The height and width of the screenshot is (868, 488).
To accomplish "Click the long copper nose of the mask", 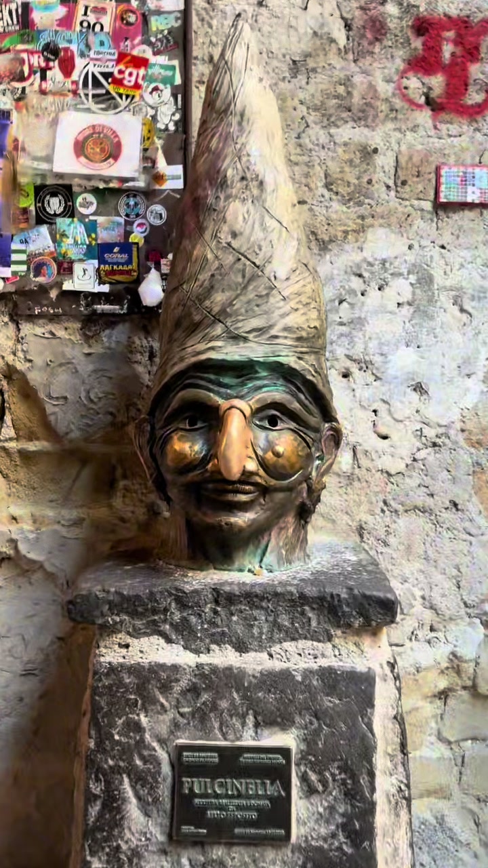I will coord(234,439).
